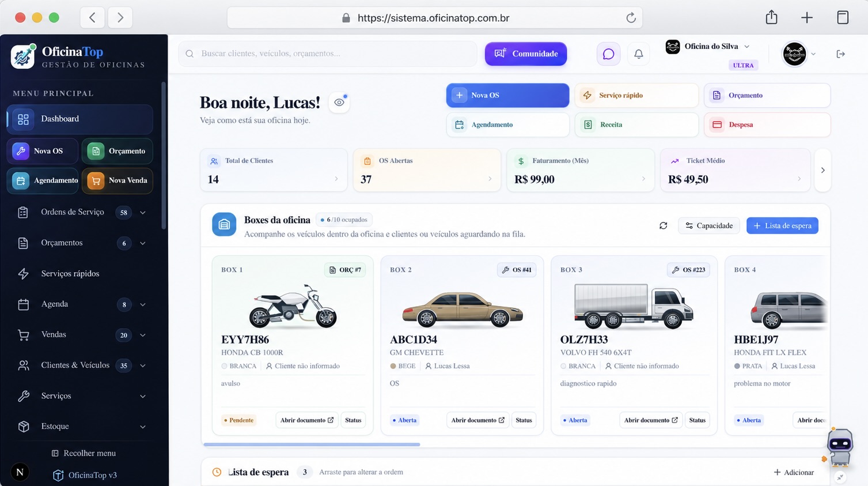
Task: Toggle visibility of dashboard values
Action: pos(339,103)
